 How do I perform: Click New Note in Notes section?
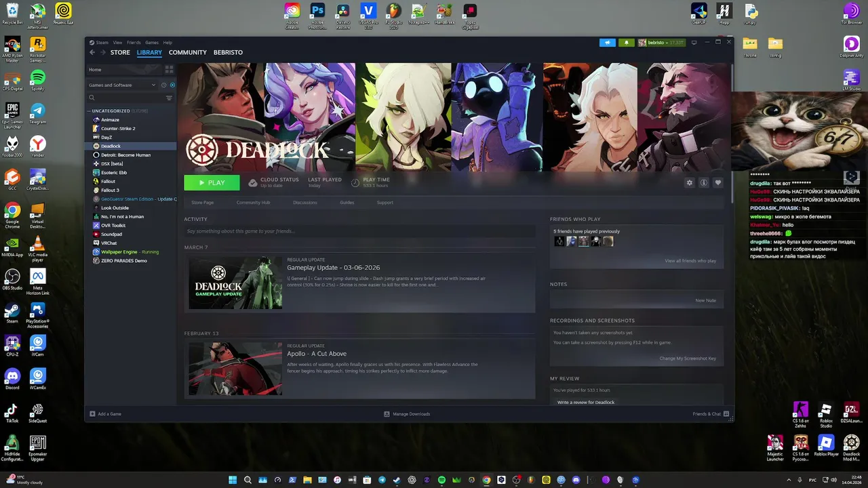pyautogui.click(x=705, y=300)
